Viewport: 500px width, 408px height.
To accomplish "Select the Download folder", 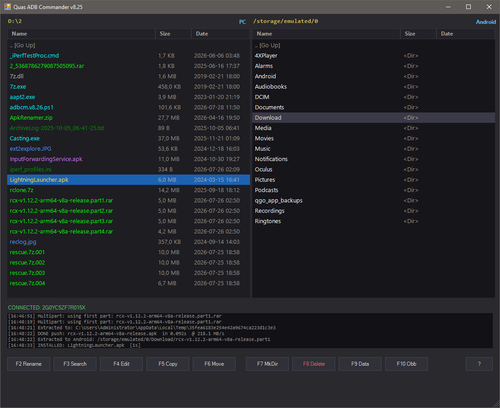I will point(373,118).
